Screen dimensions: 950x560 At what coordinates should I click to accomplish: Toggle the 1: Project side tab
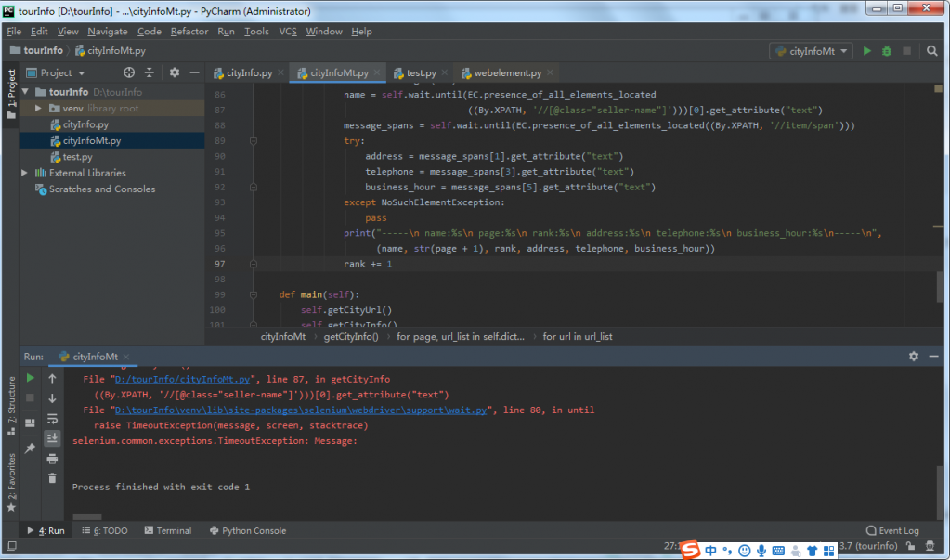coord(11,94)
